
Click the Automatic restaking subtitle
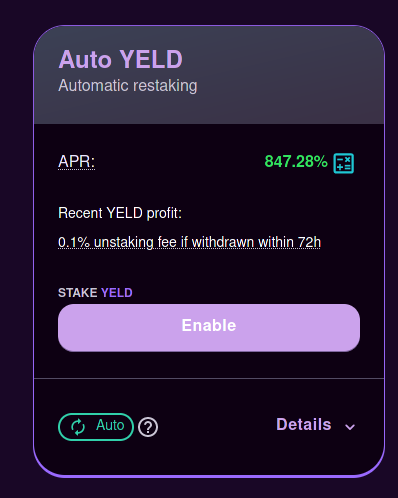[128, 86]
